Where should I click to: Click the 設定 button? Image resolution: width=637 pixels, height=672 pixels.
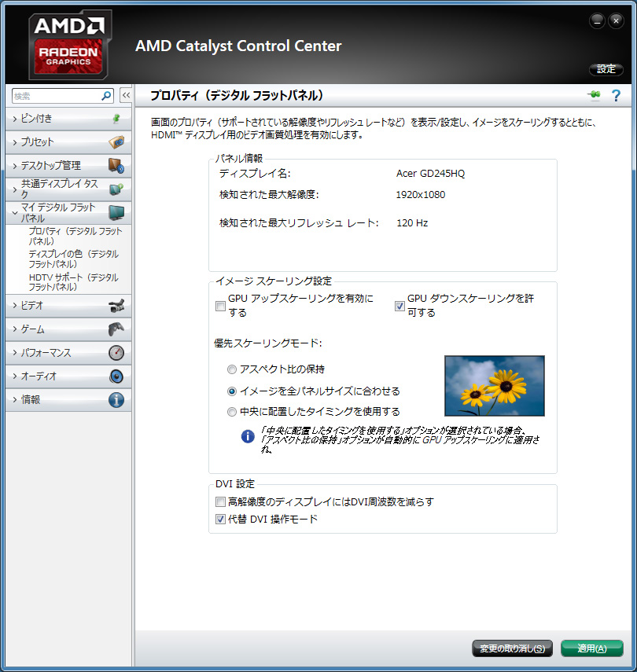pos(606,69)
